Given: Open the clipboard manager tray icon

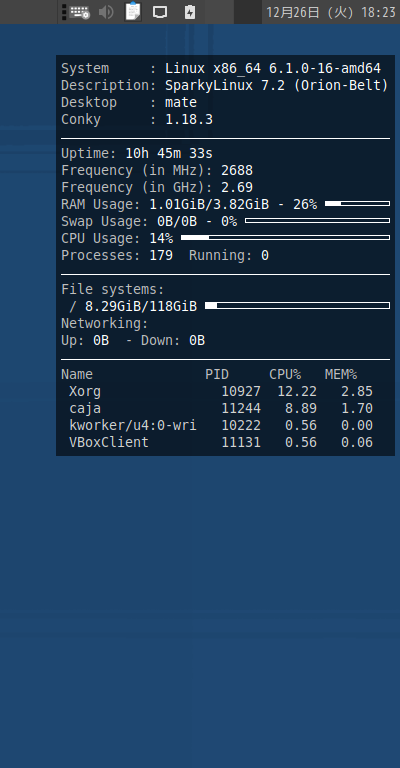Looking at the screenshot, I should (133, 11).
